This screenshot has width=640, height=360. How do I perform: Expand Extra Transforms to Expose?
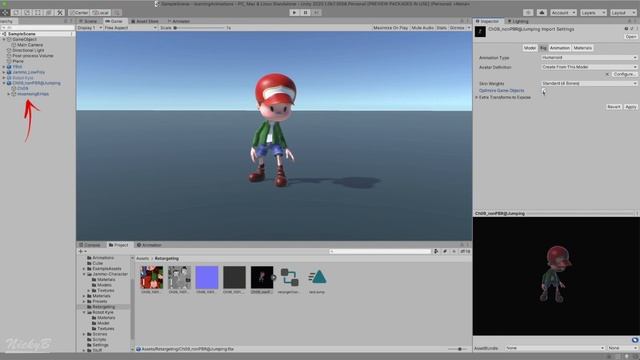click(x=476, y=98)
